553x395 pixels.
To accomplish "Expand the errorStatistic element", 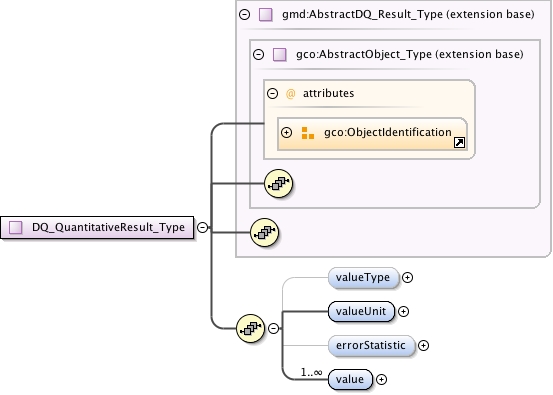I will pyautogui.click(x=423, y=345).
